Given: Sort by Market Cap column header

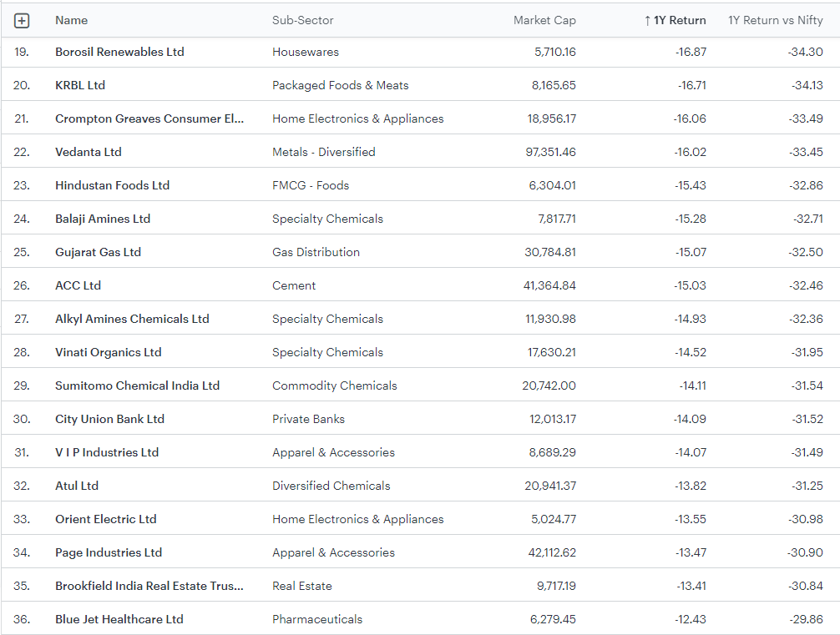Looking at the screenshot, I should coord(544,20).
